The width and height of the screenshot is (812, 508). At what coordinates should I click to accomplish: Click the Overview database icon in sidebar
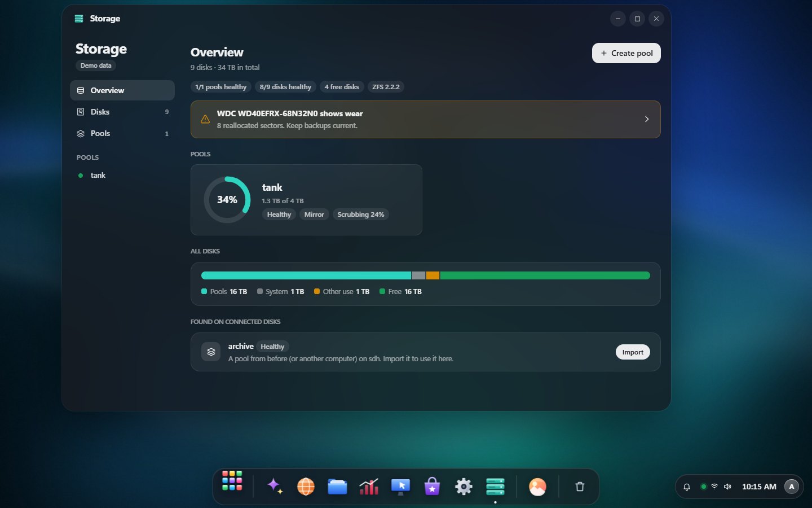(x=81, y=90)
